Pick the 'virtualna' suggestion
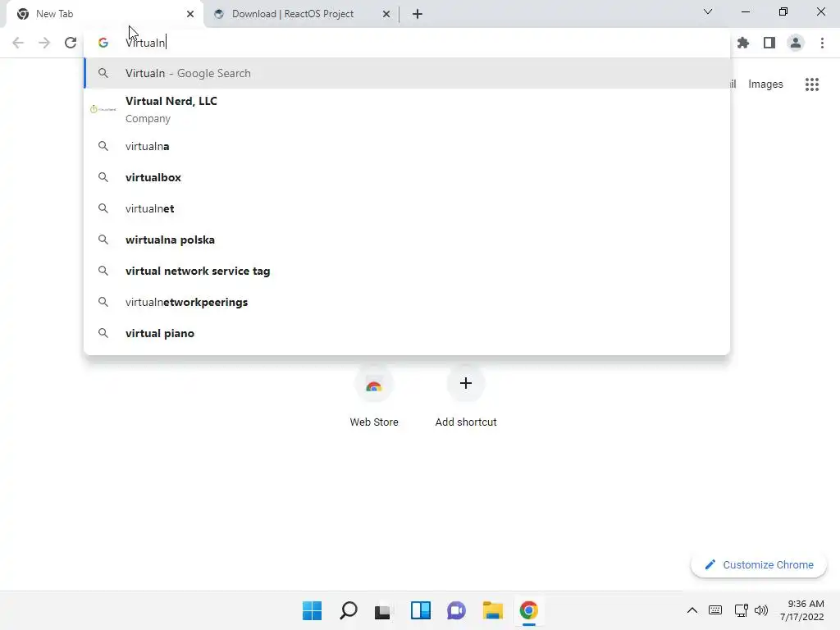This screenshot has width=840, height=630. pos(407,146)
